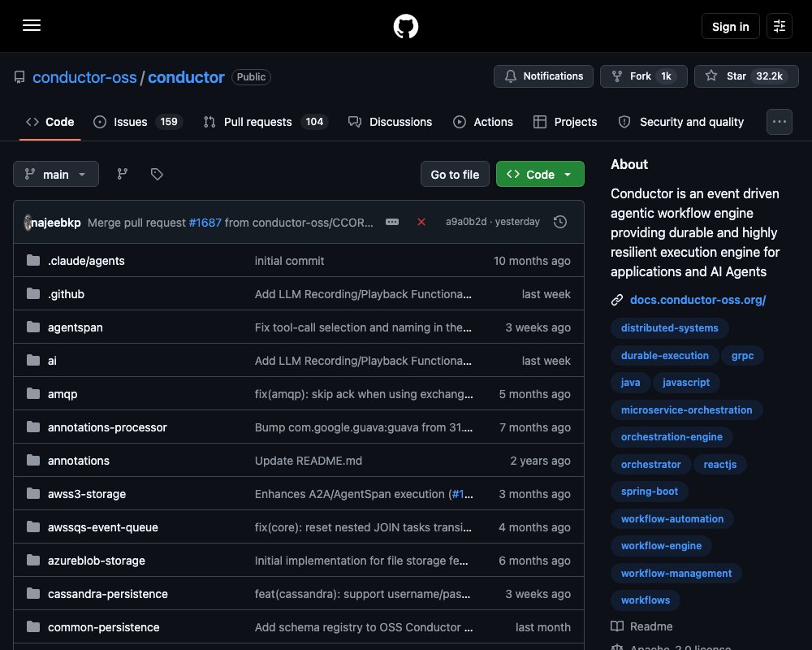Go to the Actions tab
812x650 pixels.
point(483,122)
